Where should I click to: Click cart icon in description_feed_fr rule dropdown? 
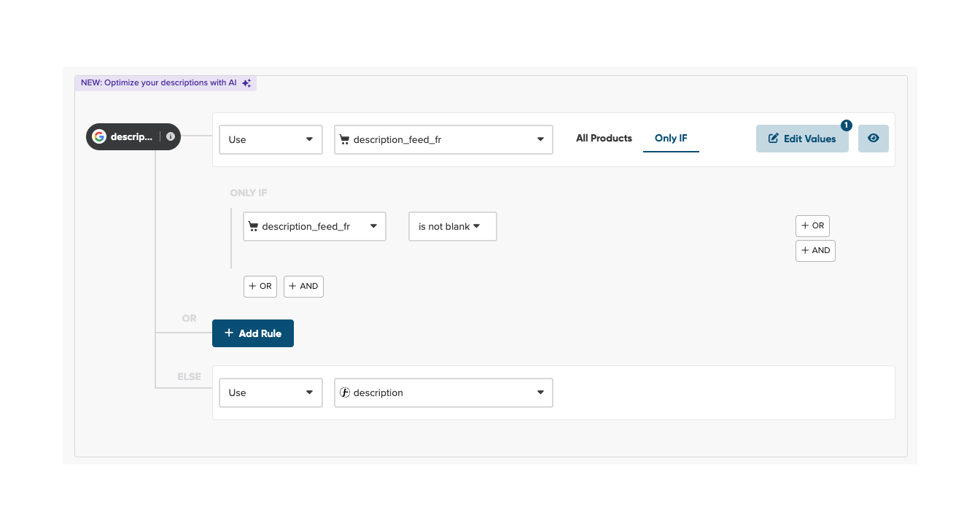(344, 140)
